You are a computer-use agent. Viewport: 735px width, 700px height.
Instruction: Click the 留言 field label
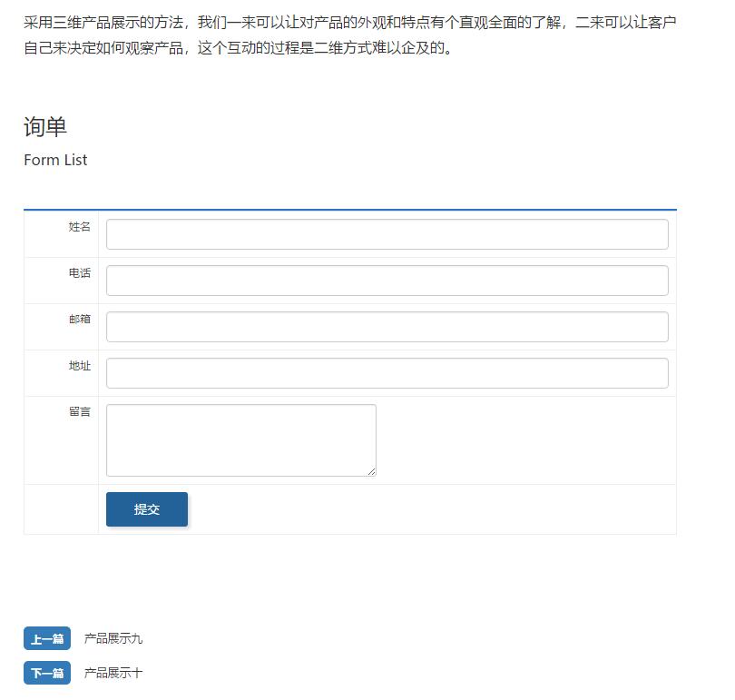[x=80, y=412]
